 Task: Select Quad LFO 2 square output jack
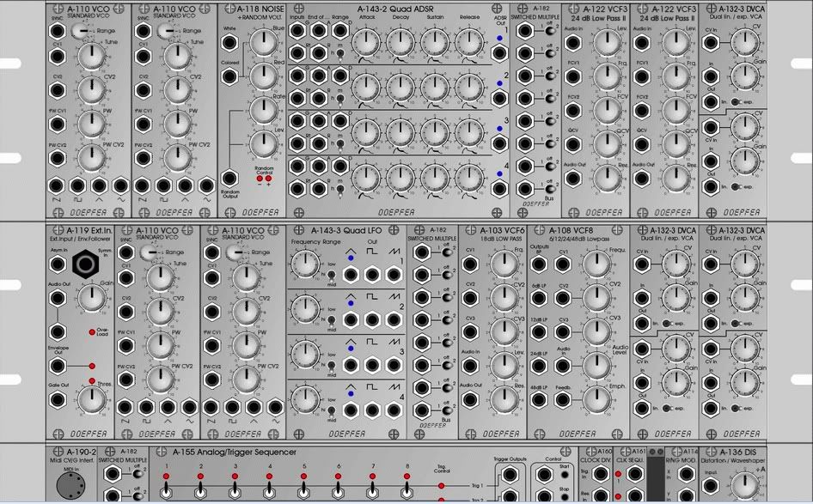tap(372, 320)
